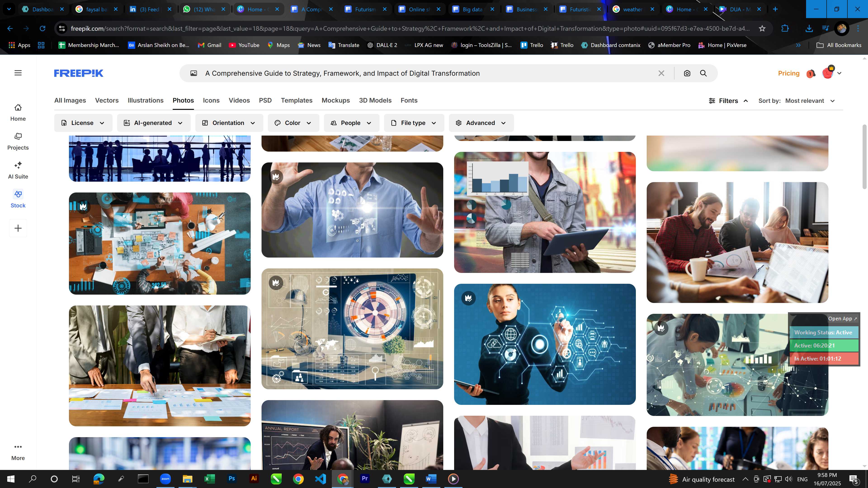Viewport: 868px width, 488px height.
Task: Open Photoshop from taskbar
Action: point(232,479)
